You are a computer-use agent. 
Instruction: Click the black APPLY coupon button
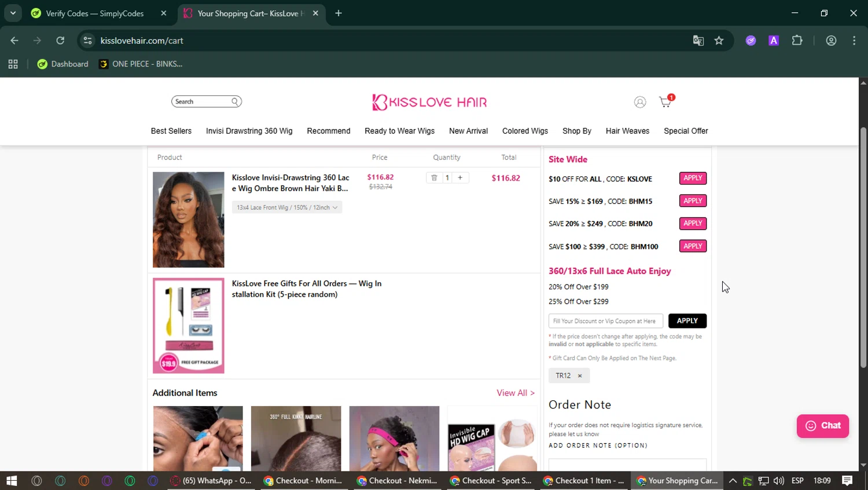pos(687,321)
